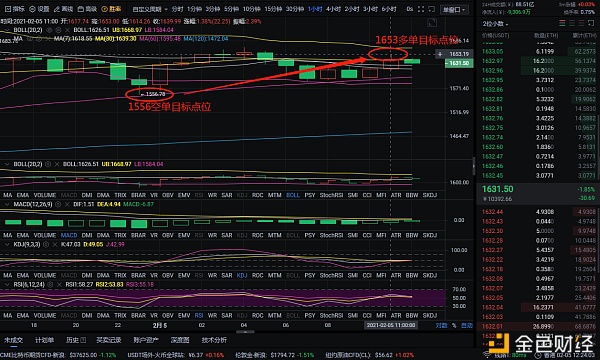600x360 pixels.
Task: Show sell-only order book view icon
Action: pos(581,23)
